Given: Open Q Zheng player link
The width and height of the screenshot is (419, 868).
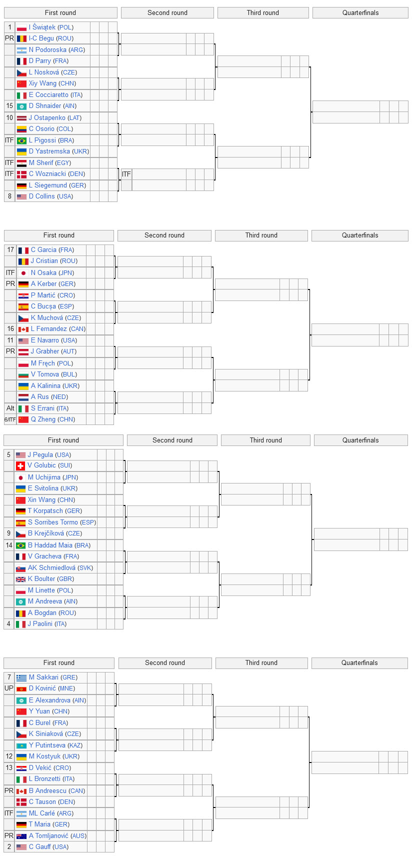Looking at the screenshot, I should [x=43, y=419].
